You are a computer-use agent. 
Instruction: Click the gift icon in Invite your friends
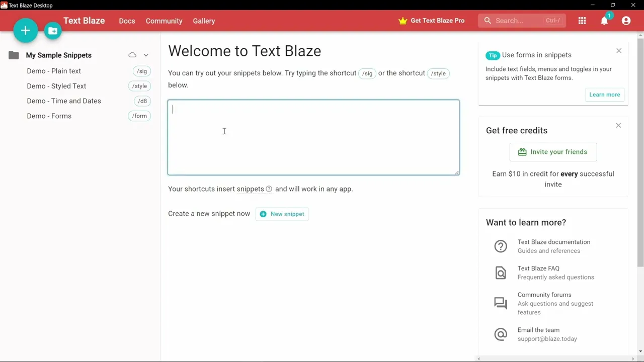(522, 152)
